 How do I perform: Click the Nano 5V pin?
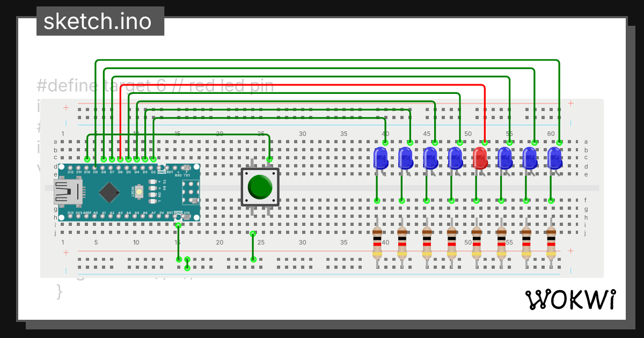point(159,216)
